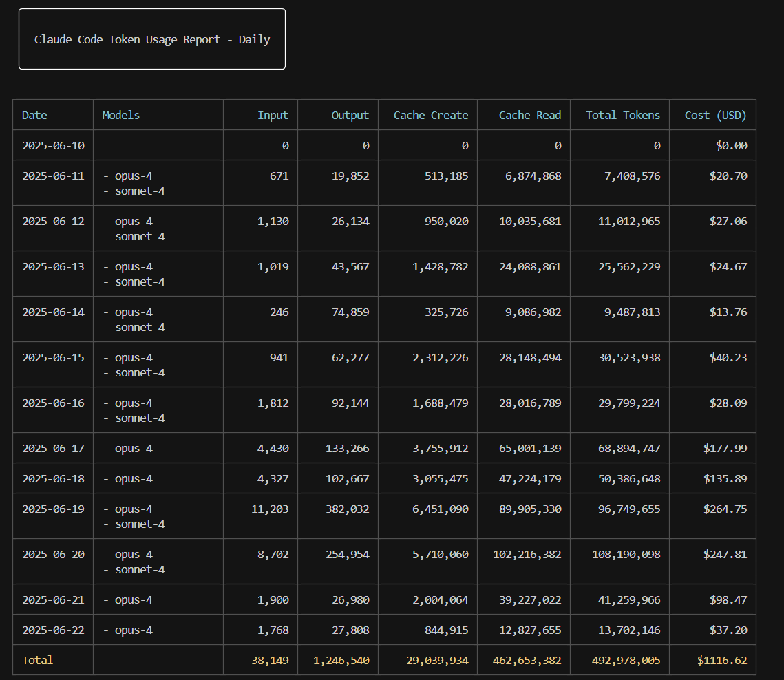This screenshot has height=680, width=784.
Task: Click the total cache read 462,653,382
Action: (x=527, y=660)
